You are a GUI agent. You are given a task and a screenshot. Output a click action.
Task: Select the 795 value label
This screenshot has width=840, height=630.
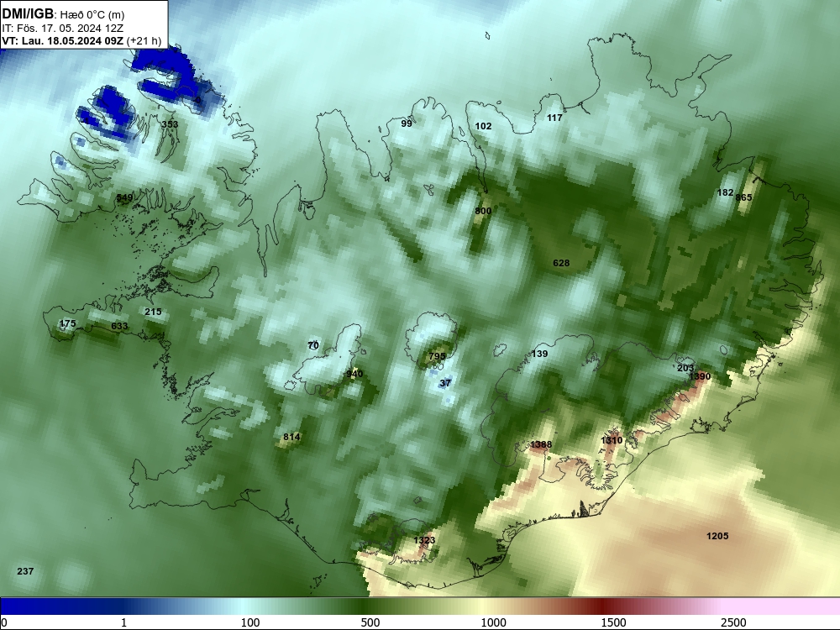(437, 356)
